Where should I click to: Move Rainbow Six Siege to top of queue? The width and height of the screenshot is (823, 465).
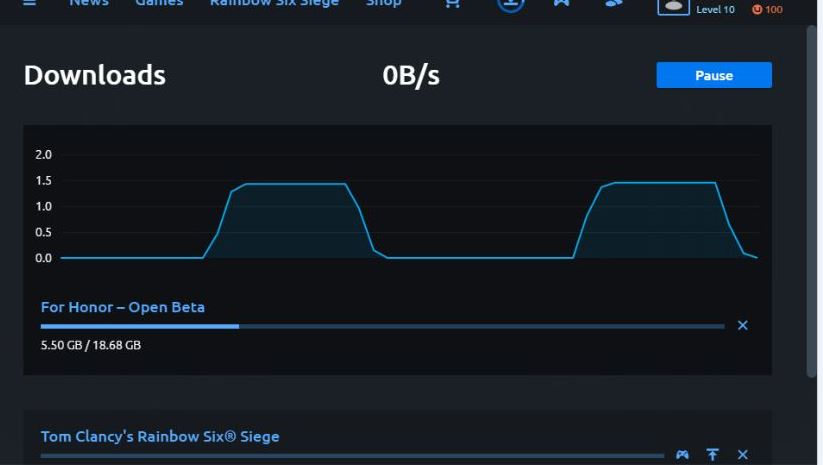(x=712, y=455)
